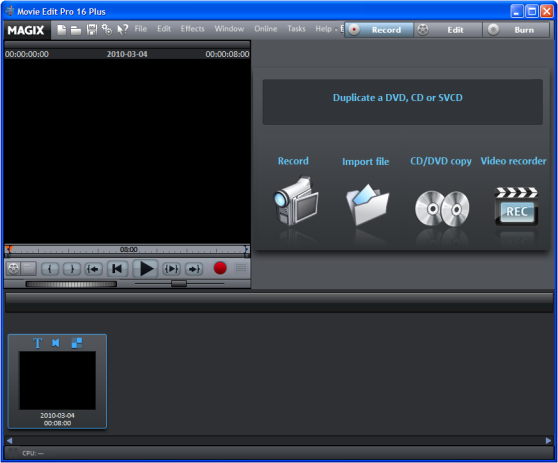Click the 08:00 preview ruler
The image size is (558, 463).
127,250
